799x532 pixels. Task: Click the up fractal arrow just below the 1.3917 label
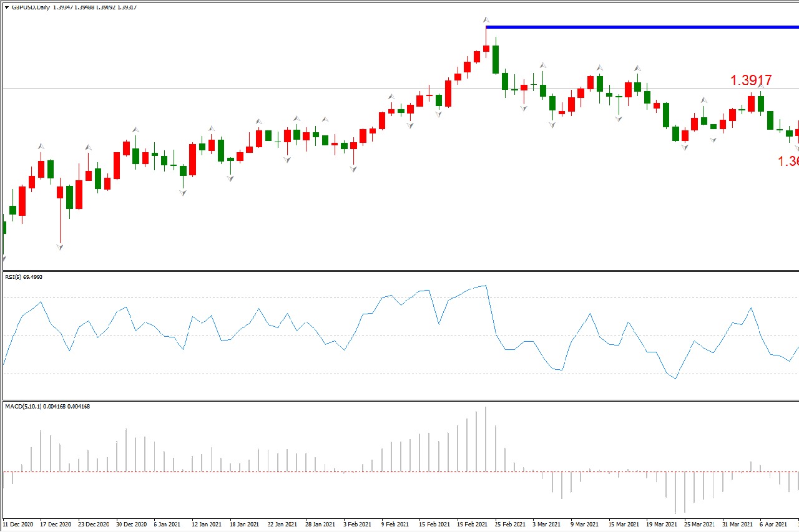pos(760,92)
